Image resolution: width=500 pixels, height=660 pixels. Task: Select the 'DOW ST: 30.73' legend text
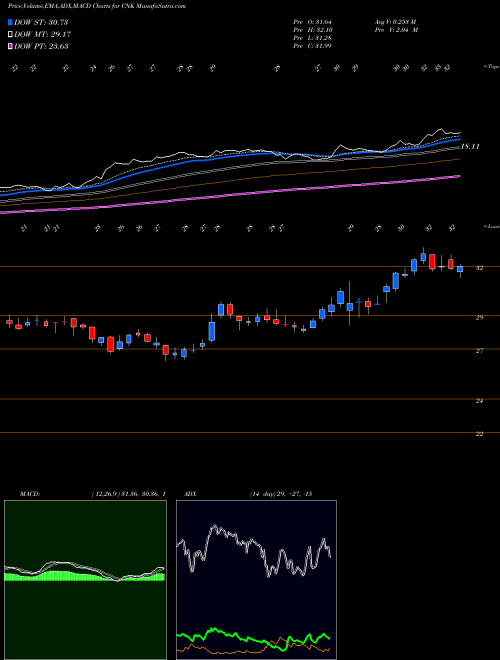click(x=41, y=22)
